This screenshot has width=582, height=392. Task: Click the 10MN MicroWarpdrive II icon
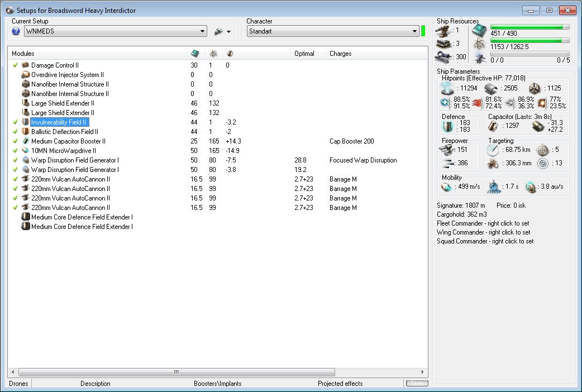point(25,151)
